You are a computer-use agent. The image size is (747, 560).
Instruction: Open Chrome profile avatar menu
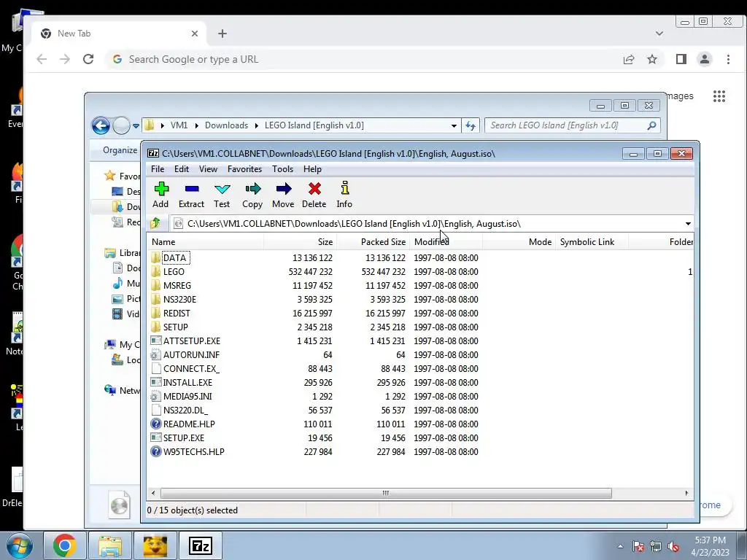pyautogui.click(x=704, y=59)
